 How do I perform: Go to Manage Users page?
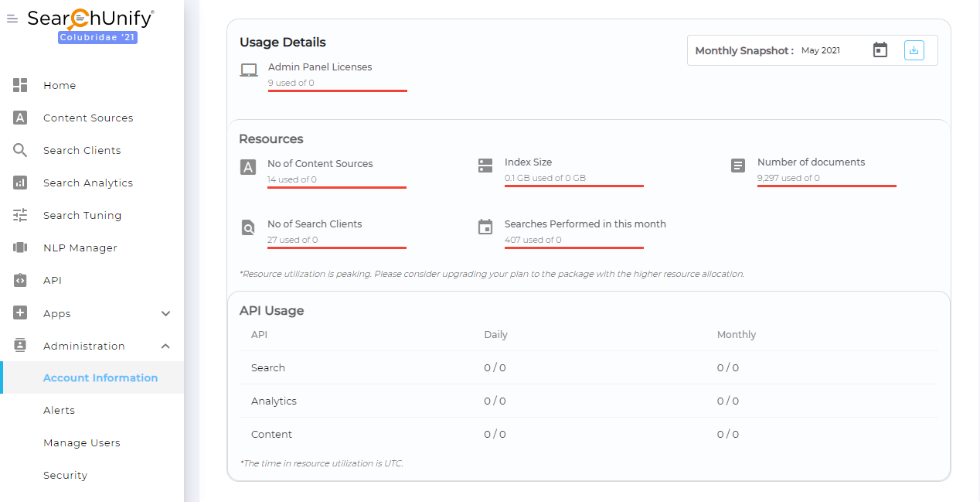(81, 442)
